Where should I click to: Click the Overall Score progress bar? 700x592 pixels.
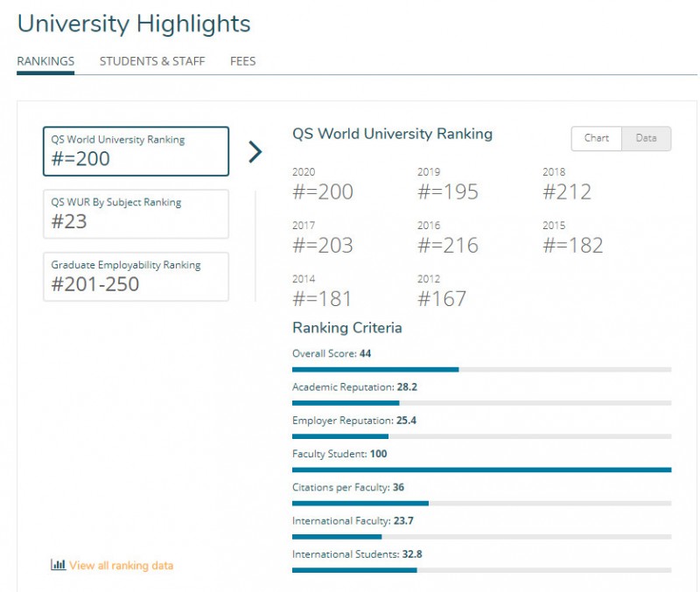click(482, 369)
